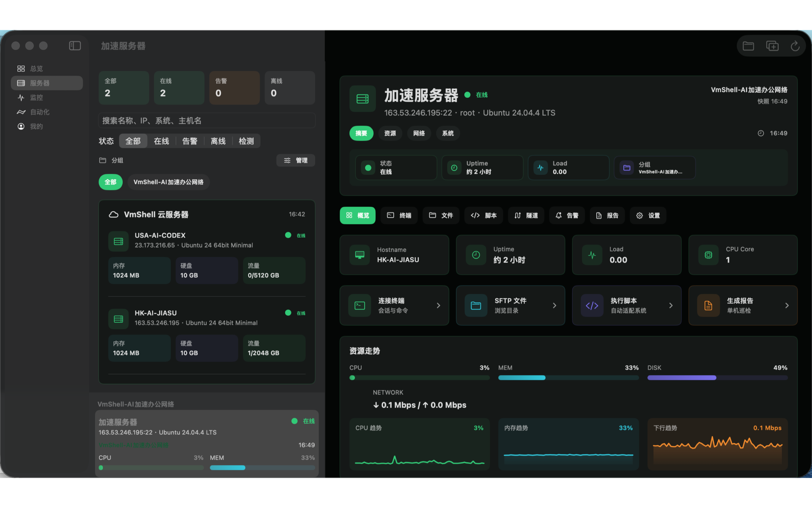
Task: Select the VmShell-AI加速办公网络 group chip
Action: coord(168,182)
